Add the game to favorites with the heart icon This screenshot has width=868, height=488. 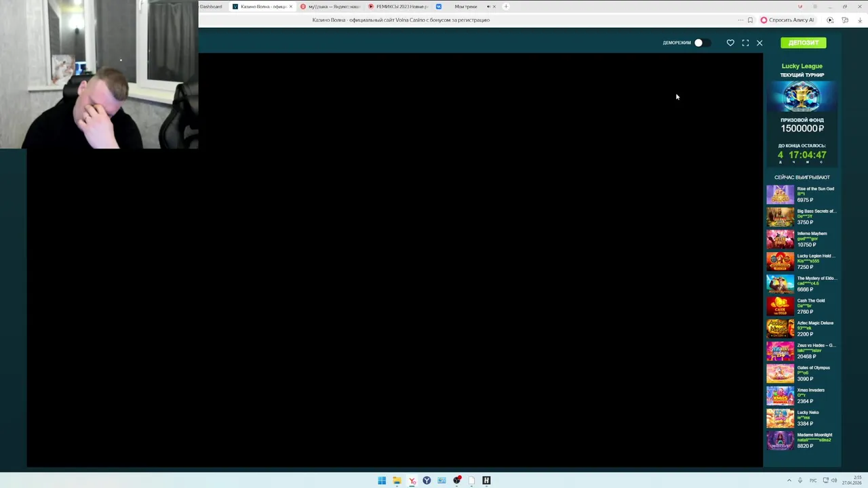(730, 43)
